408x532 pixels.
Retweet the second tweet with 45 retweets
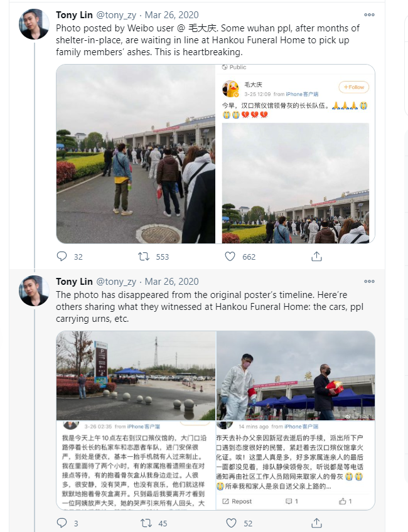[146, 523]
